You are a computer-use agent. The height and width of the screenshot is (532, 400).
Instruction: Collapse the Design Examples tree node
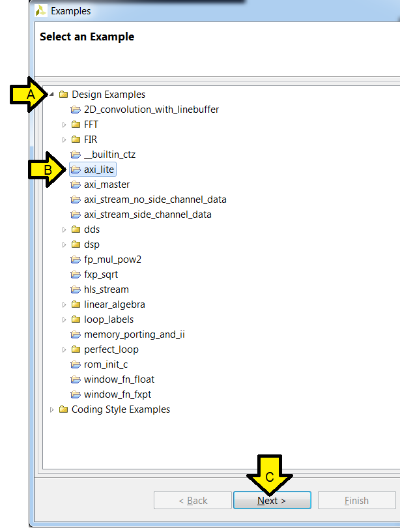point(51,95)
